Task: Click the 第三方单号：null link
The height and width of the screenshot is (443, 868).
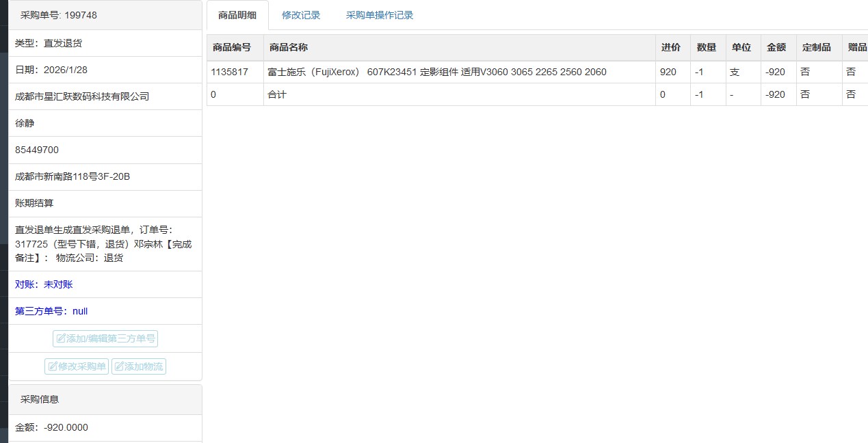Action: click(51, 311)
